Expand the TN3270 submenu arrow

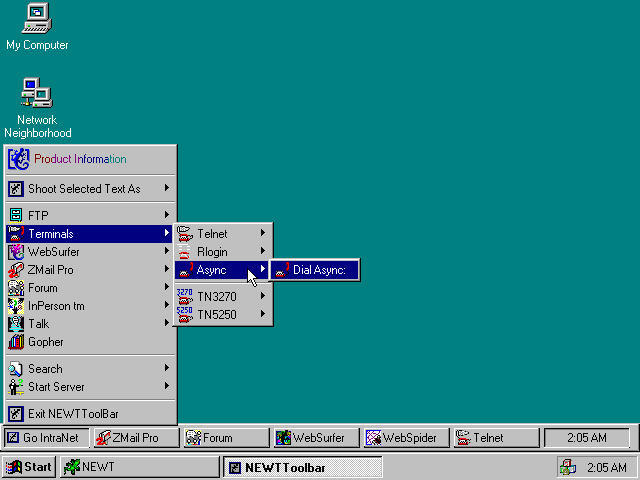point(263,296)
